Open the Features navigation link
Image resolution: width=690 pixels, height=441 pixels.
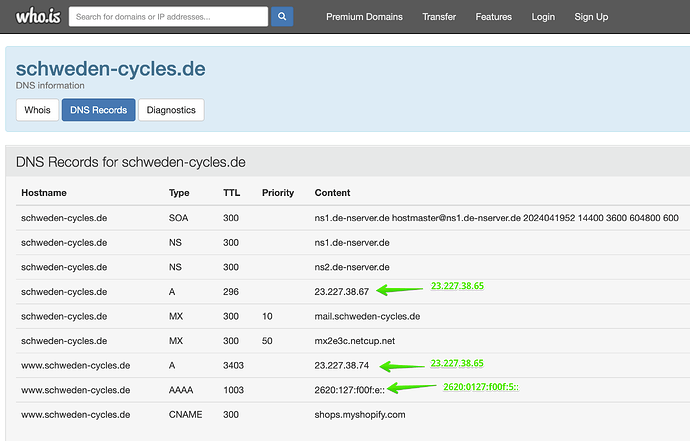493,17
